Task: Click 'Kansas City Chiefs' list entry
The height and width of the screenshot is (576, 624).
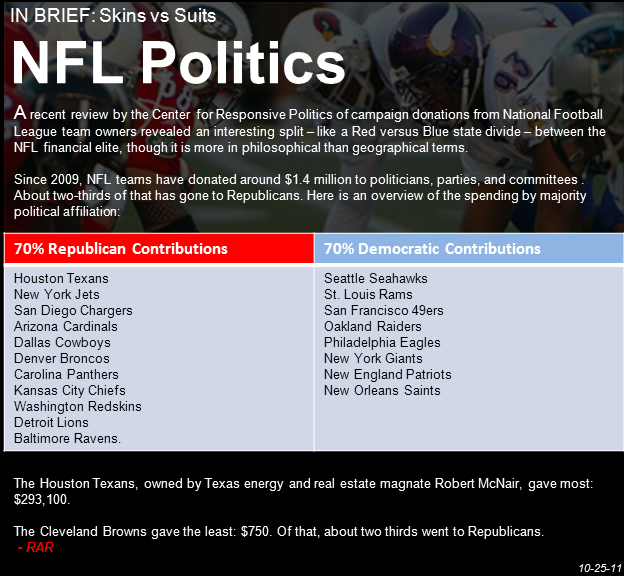Action: click(x=70, y=391)
